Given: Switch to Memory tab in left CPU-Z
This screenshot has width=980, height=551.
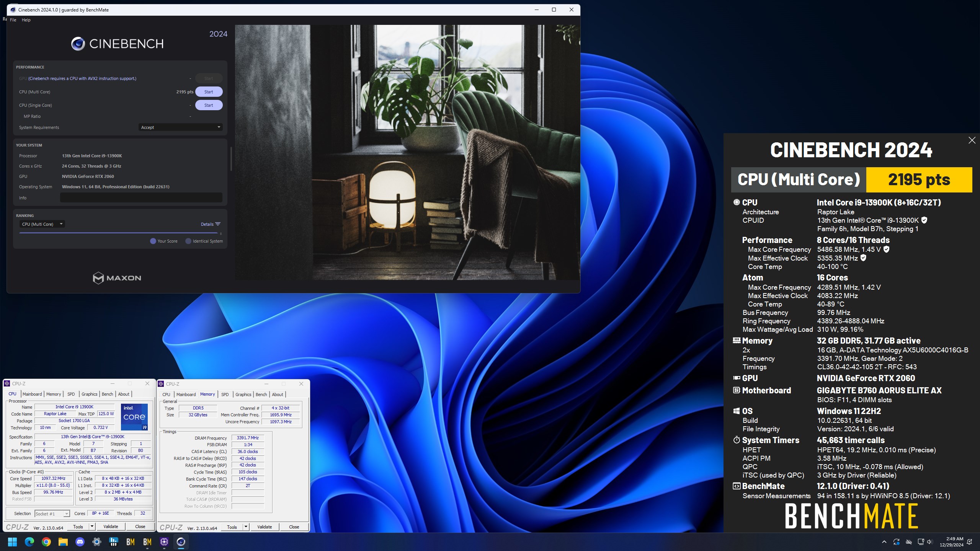Looking at the screenshot, I should [x=54, y=394].
